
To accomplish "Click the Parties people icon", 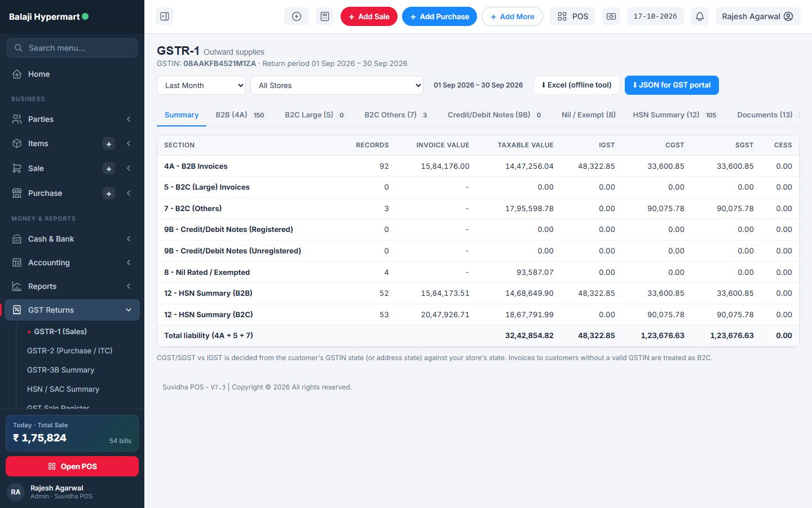I will pos(17,119).
